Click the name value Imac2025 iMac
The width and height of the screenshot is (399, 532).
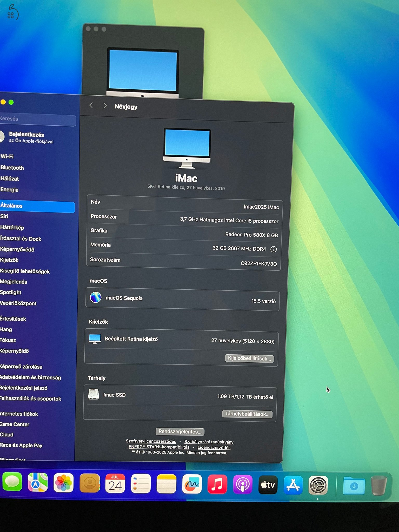(261, 207)
